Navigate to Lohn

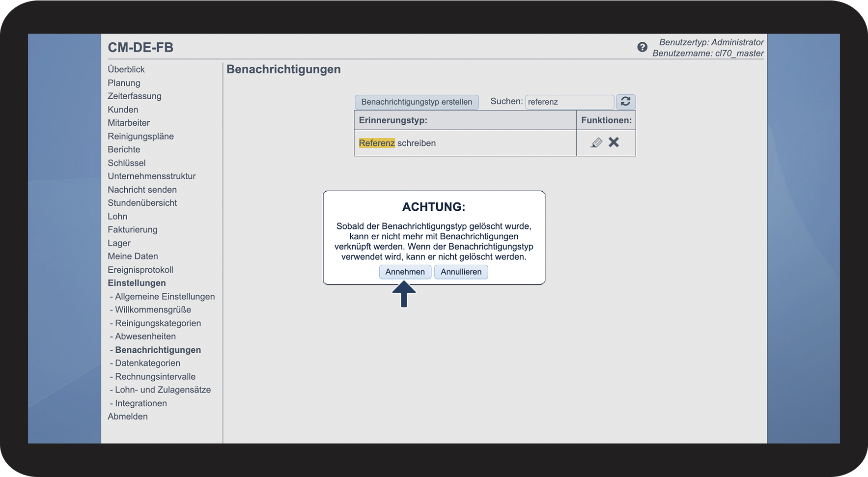117,216
